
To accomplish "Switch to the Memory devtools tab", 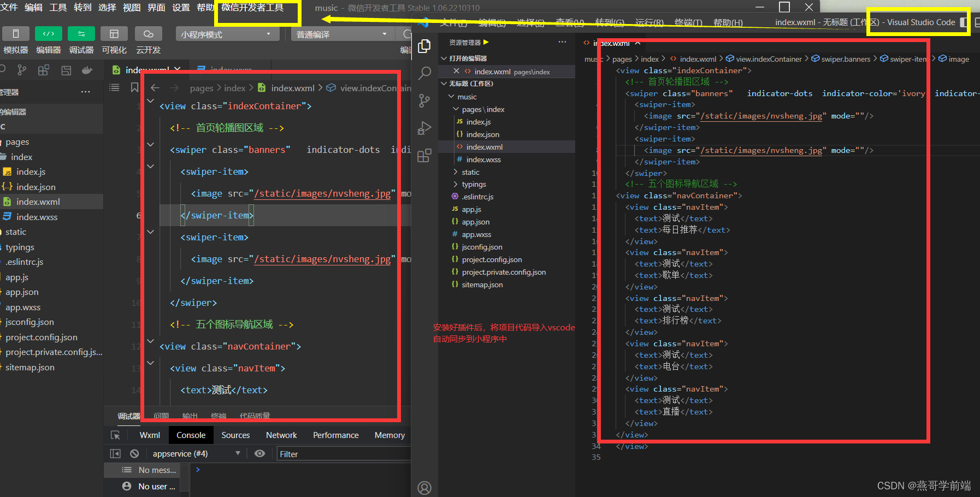I will click(389, 435).
